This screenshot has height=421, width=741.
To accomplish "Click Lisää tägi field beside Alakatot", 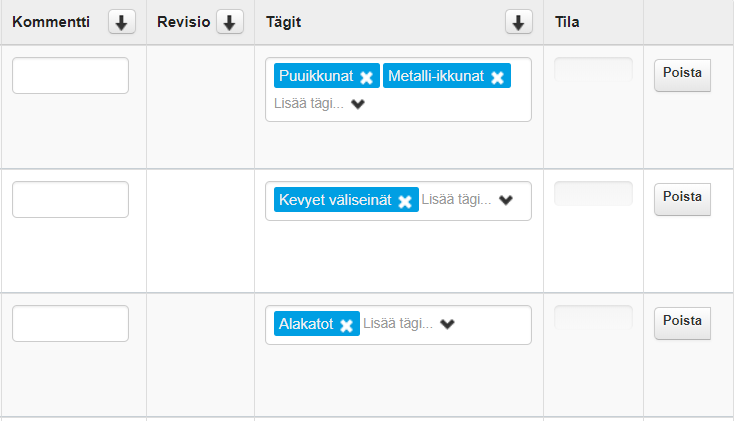I will point(397,324).
